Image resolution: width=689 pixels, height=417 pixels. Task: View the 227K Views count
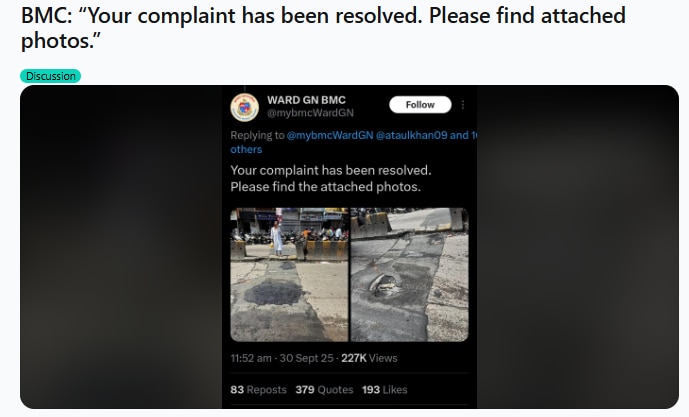(369, 358)
